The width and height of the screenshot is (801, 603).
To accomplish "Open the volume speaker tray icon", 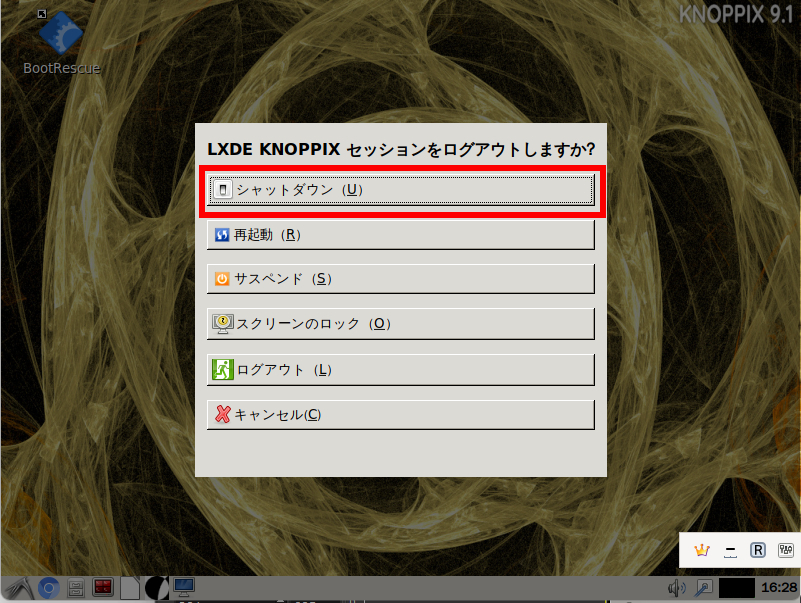I will tap(677, 588).
